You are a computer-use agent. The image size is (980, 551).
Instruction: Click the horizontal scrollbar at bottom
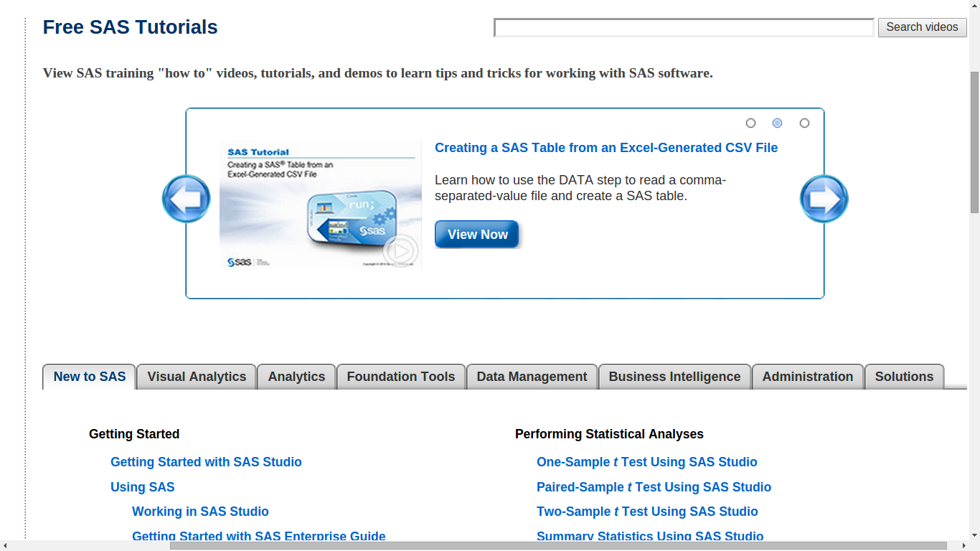pyautogui.click(x=558, y=546)
